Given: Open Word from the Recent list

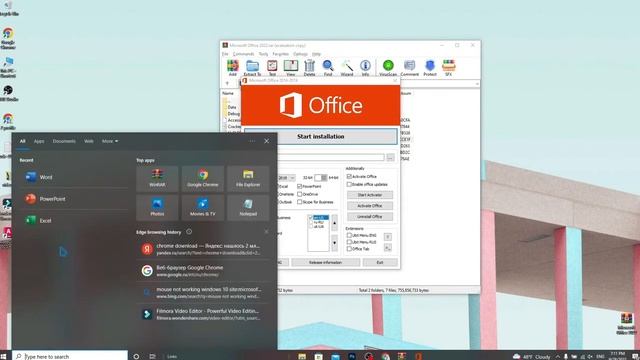Looking at the screenshot, I should [x=73, y=177].
